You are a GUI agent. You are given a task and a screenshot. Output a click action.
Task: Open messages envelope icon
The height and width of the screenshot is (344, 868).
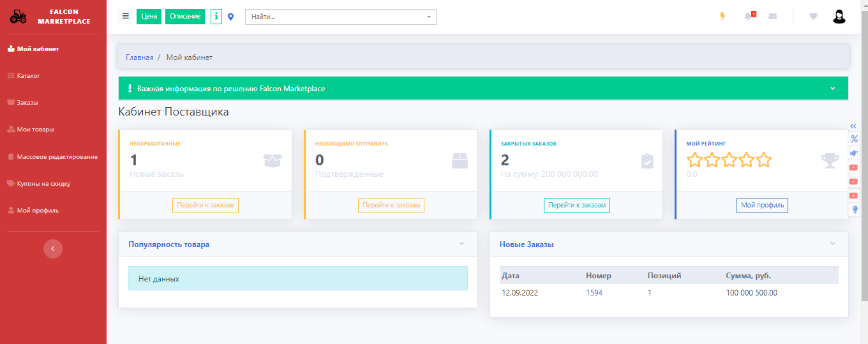773,17
